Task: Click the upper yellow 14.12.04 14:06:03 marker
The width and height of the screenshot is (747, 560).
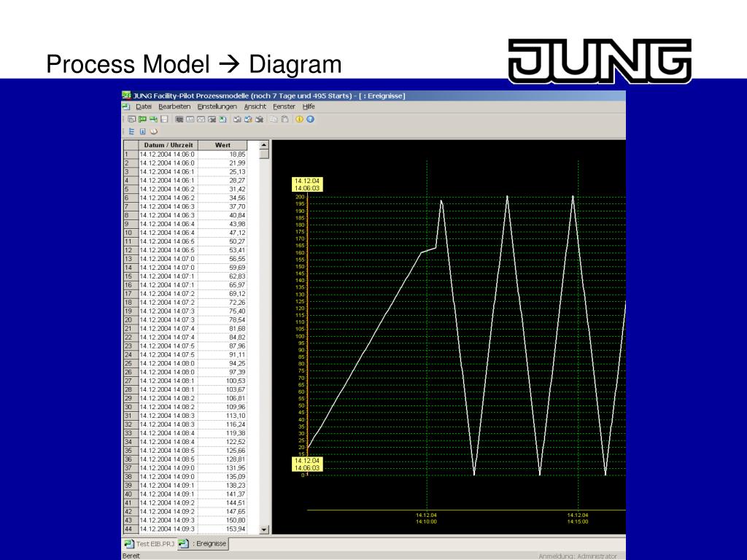Action: pos(307,184)
